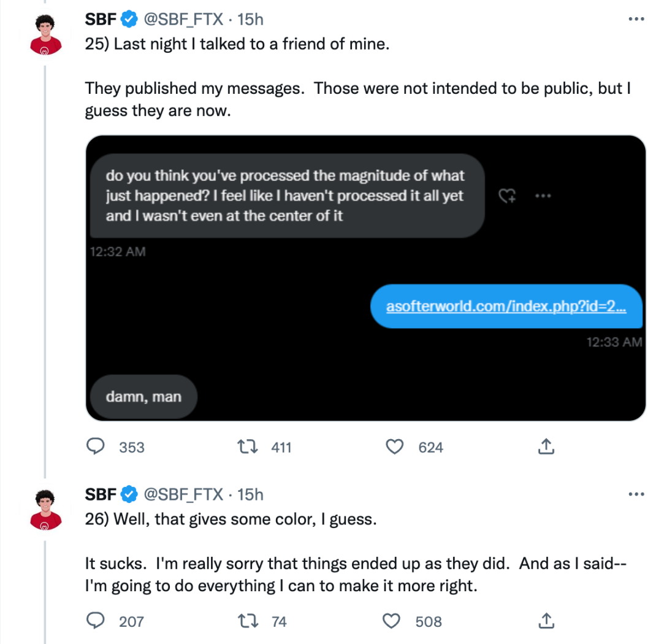Share tweet 25 using share icon
The height and width of the screenshot is (644, 664).
[546, 447]
